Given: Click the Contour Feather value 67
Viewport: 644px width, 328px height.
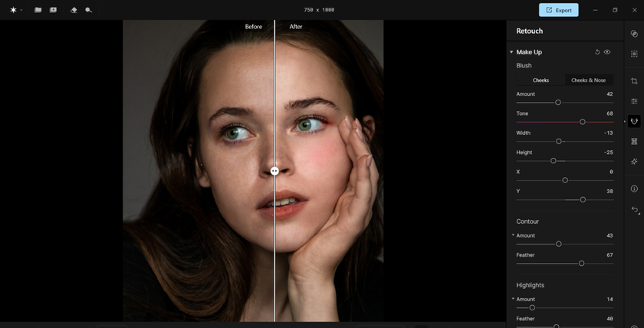Looking at the screenshot, I should click(610, 255).
